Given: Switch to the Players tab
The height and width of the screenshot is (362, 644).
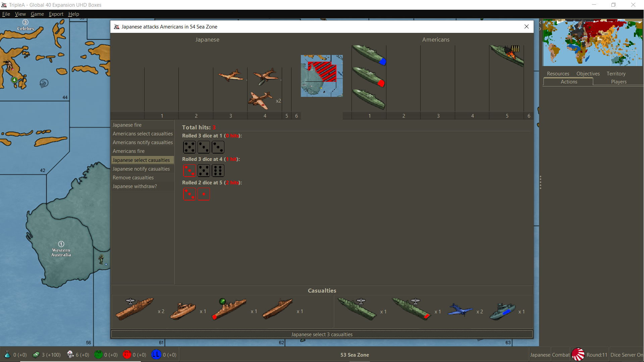Looking at the screenshot, I should (x=619, y=82).
